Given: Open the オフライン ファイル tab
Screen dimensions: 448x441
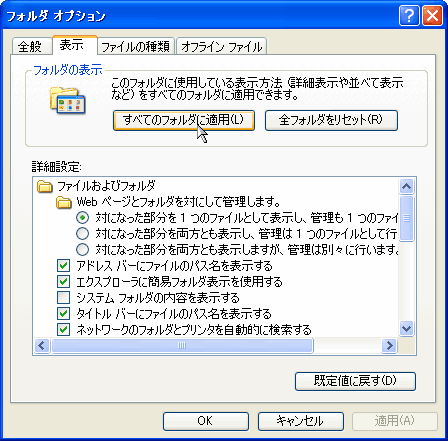Looking at the screenshot, I should (221, 46).
